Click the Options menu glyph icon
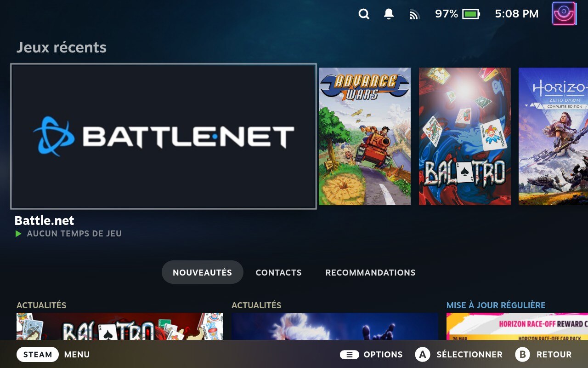Image resolution: width=588 pixels, height=368 pixels. pyautogui.click(x=350, y=355)
